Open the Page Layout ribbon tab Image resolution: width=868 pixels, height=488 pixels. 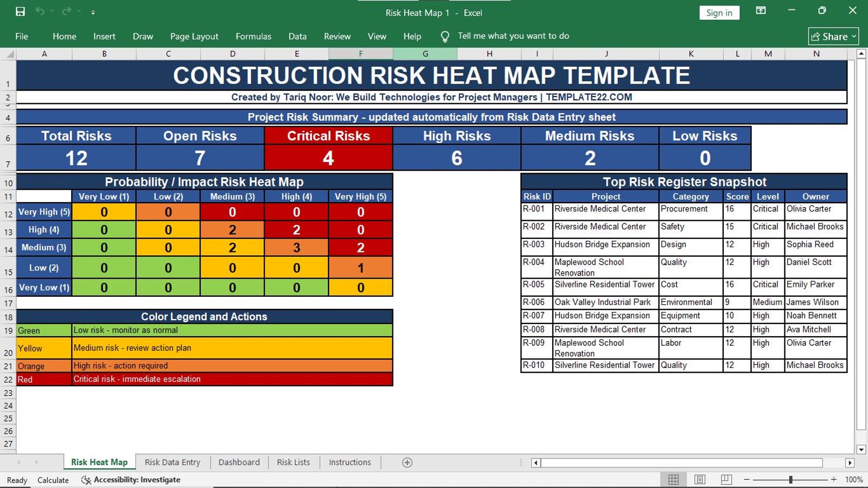pos(194,36)
